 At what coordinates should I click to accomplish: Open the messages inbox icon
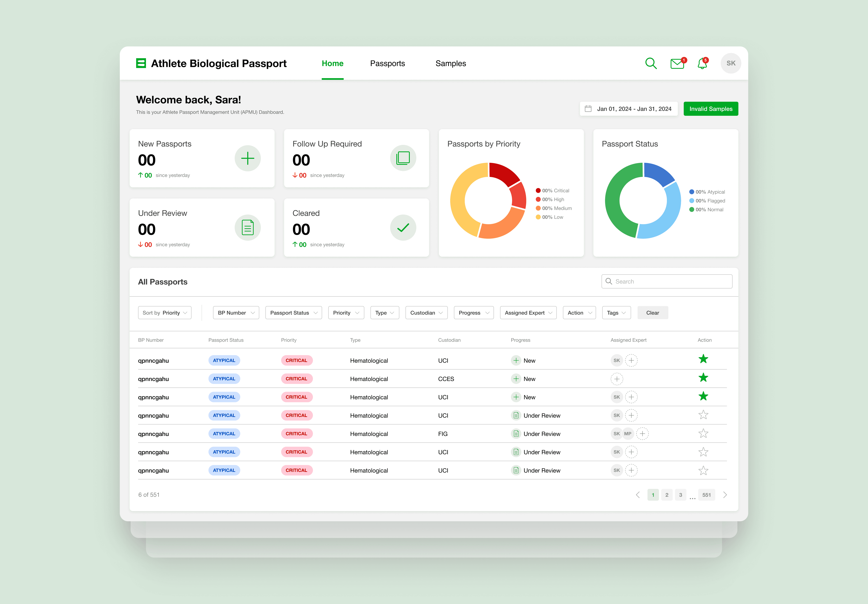(x=677, y=63)
